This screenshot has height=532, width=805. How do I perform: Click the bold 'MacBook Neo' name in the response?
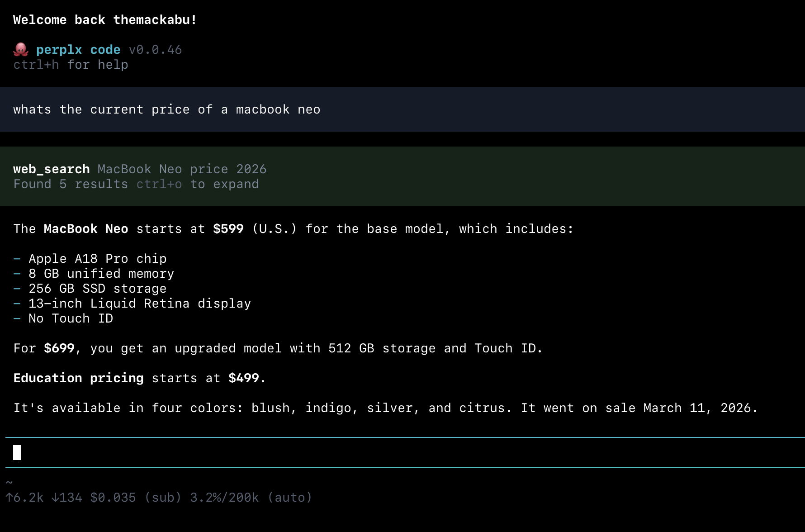tap(86, 229)
